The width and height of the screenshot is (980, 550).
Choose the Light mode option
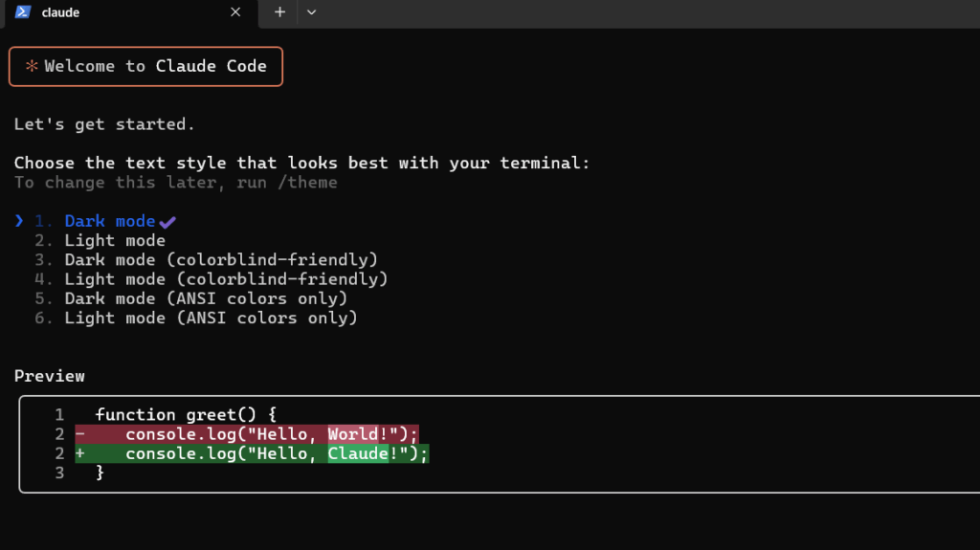pyautogui.click(x=115, y=240)
